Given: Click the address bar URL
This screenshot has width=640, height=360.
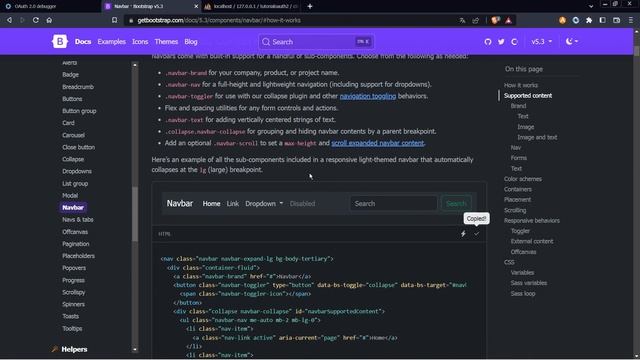Looking at the screenshot, I should pos(219,20).
